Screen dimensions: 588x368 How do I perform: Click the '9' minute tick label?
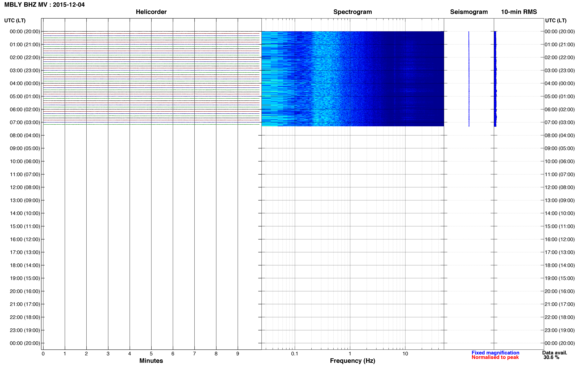(x=238, y=354)
